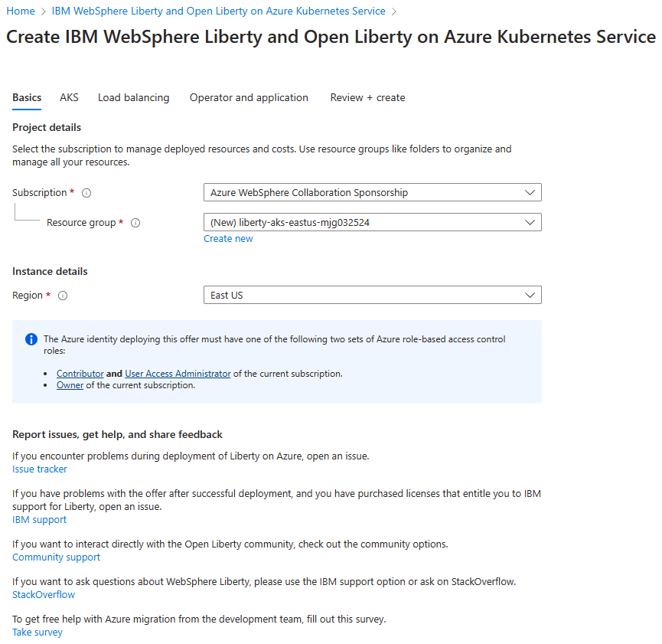Expand the Resource group dropdown
Image resolution: width=662 pixels, height=644 pixels.
coord(372,223)
